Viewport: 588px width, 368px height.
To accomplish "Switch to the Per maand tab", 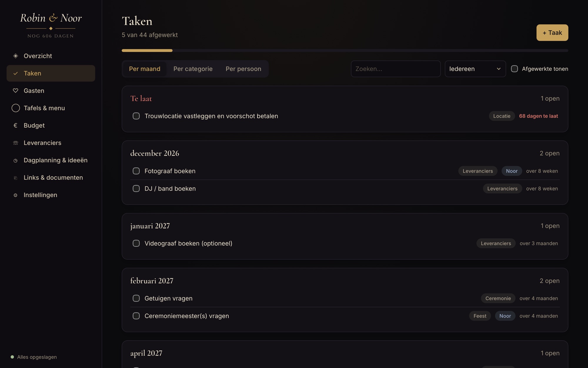I will pyautogui.click(x=145, y=69).
